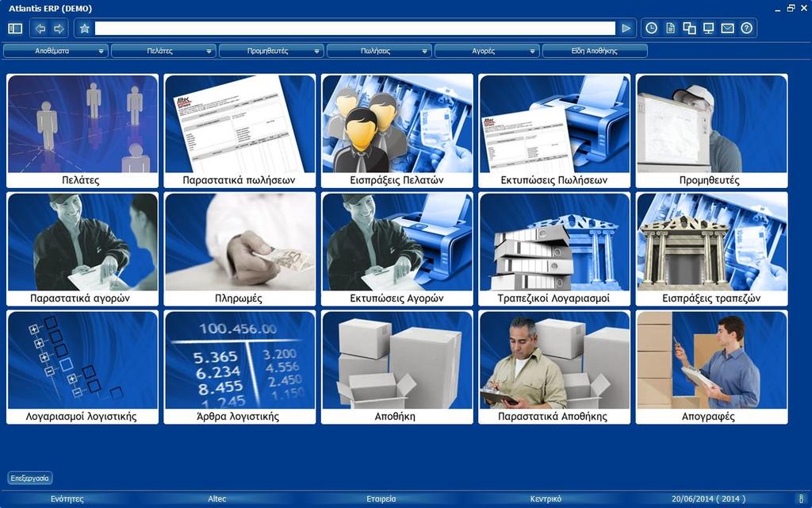812x508 pixels.
Task: Open Εισπράξεις τραπεζών tile
Action: coord(712,248)
